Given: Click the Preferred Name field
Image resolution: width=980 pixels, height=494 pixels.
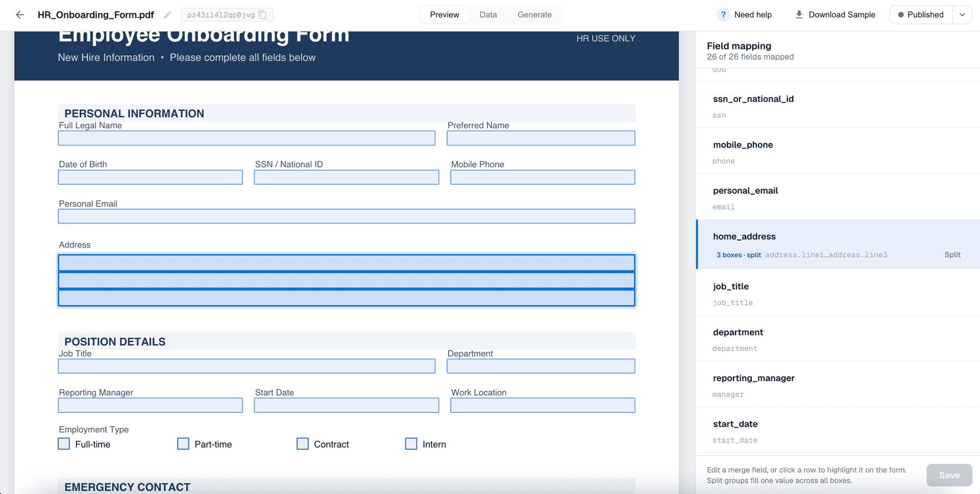Looking at the screenshot, I should click(541, 138).
